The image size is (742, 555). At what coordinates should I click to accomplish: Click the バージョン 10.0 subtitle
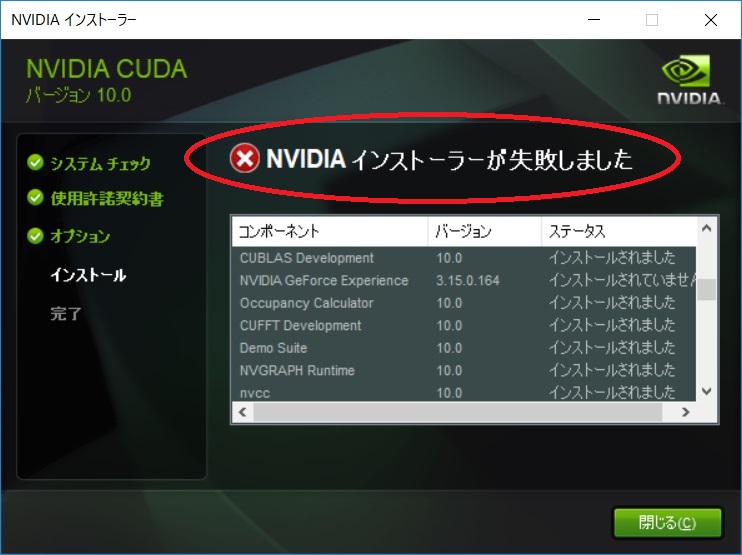coord(79,95)
